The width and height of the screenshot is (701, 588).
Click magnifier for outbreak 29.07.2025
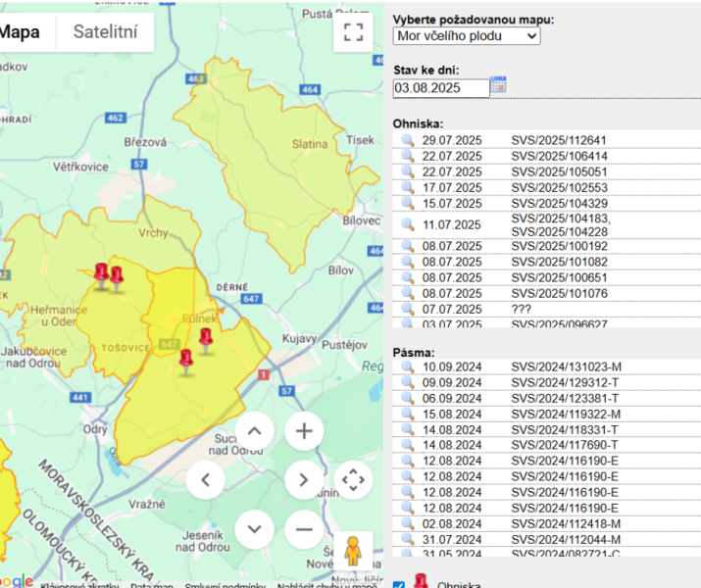click(407, 140)
